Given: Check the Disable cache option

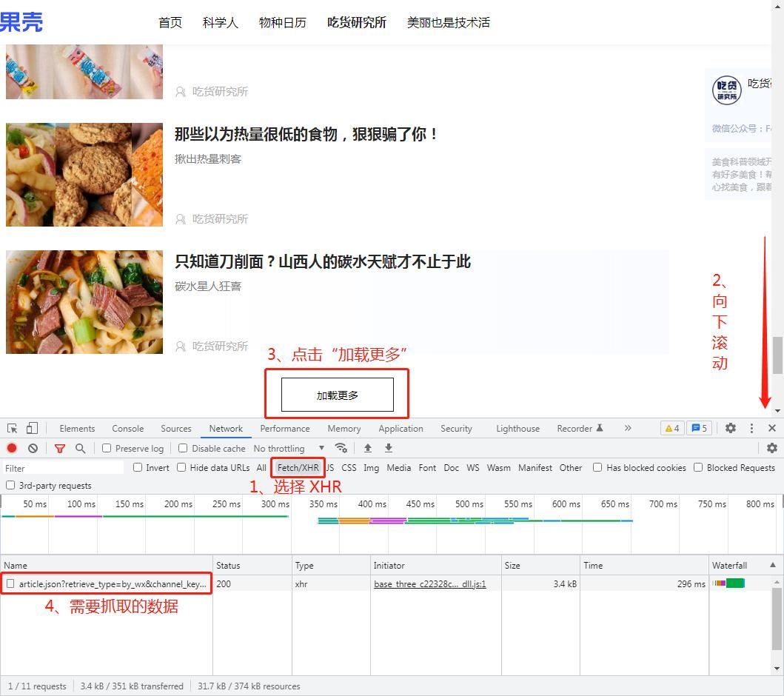Looking at the screenshot, I should pos(181,448).
